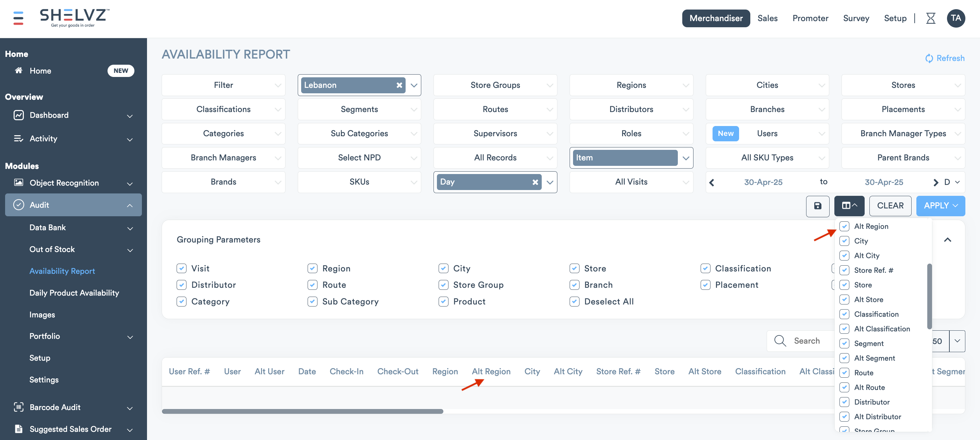The width and height of the screenshot is (980, 440).
Task: Remove Lebanon with its X icon
Action: pos(399,85)
